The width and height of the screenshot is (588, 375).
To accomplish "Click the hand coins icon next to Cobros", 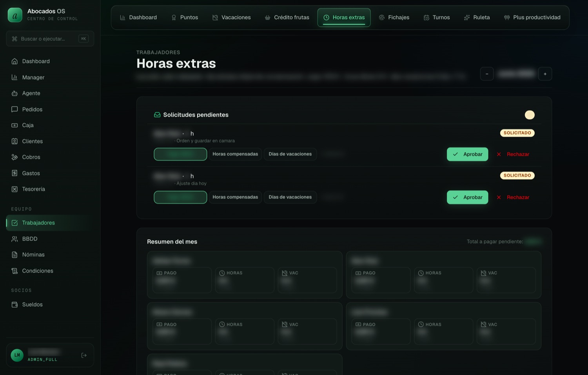I will tap(15, 157).
